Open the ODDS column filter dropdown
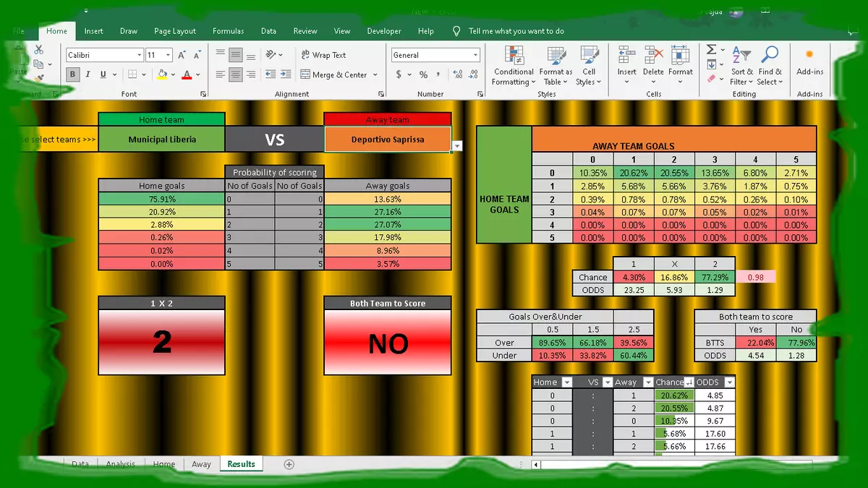Screen dimensions: 868x488 coord(729,382)
